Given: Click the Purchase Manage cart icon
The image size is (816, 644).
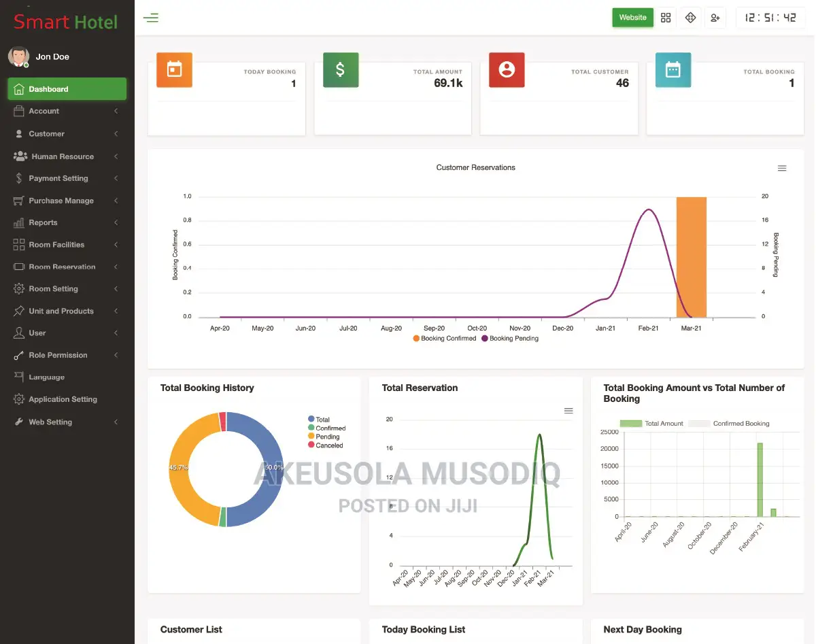Looking at the screenshot, I should coord(19,201).
